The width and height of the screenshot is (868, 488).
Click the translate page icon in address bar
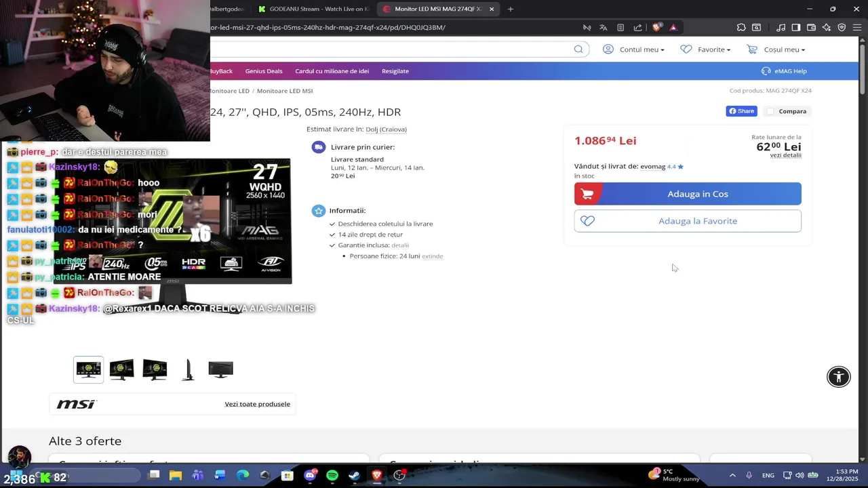click(x=603, y=28)
